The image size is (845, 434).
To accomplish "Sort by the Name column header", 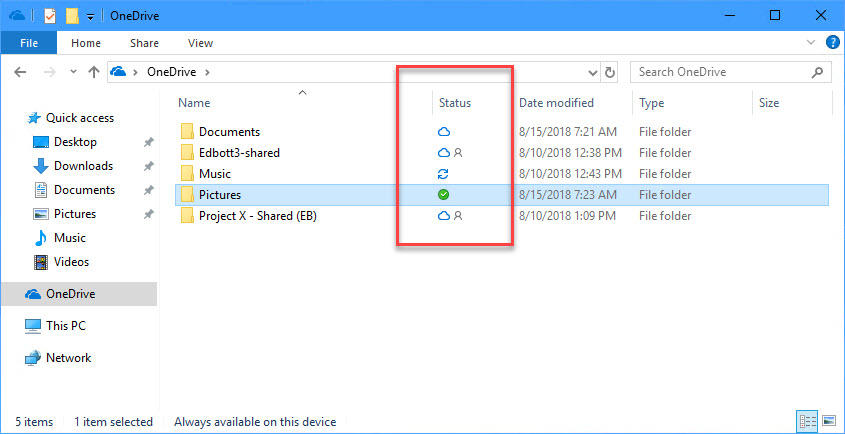I will pos(194,103).
